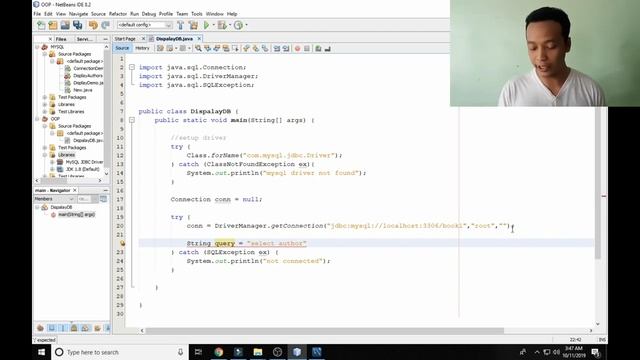Switch to the Services panel tab

[84, 39]
